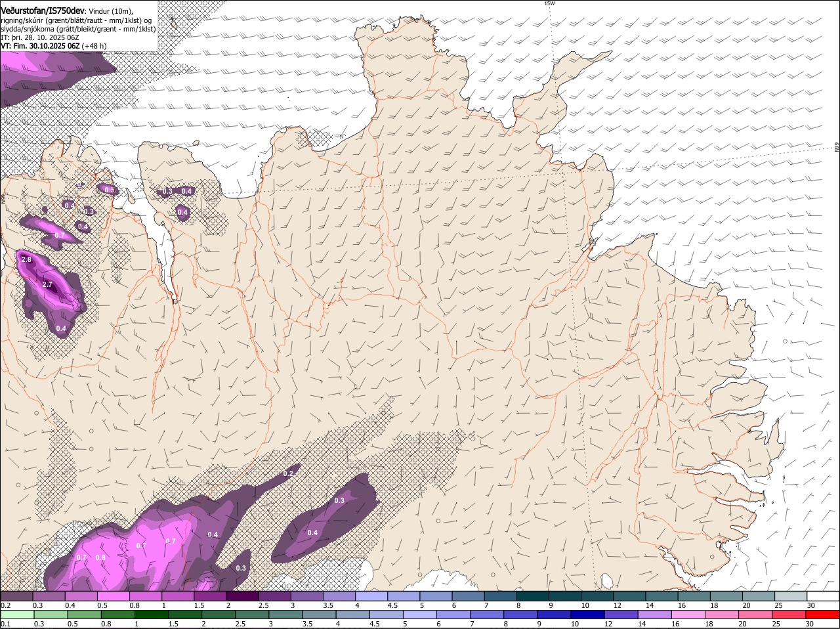Pick the rain legend swatch between 25 and 30
840x629 pixels.
790,615
